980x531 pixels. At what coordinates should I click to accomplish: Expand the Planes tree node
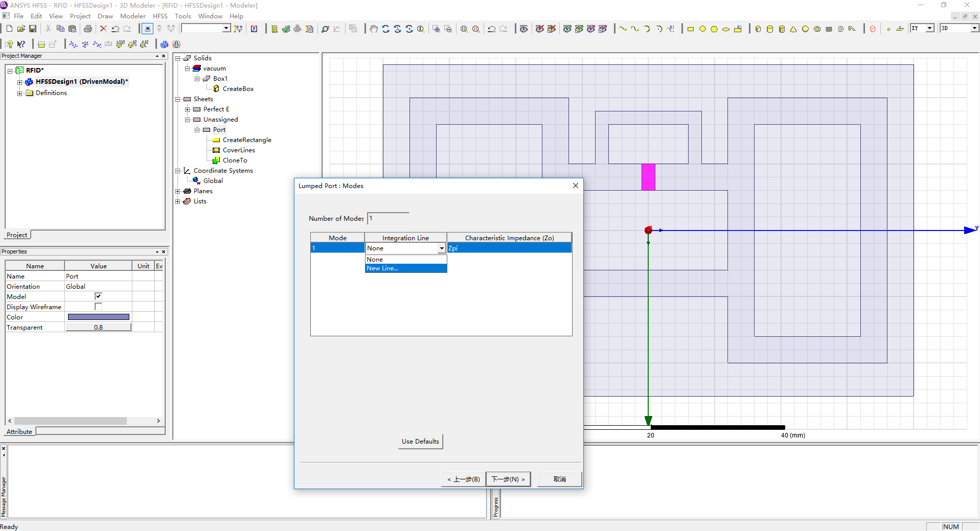click(178, 191)
